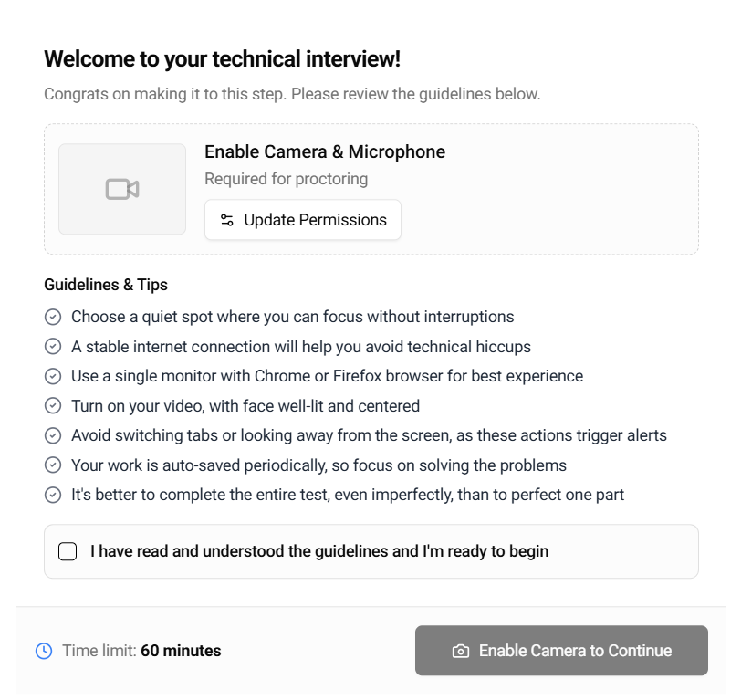Viewport: 741px width, 700px height.
Task: Click the 60 minutes time limit text
Action: pyautogui.click(x=181, y=651)
